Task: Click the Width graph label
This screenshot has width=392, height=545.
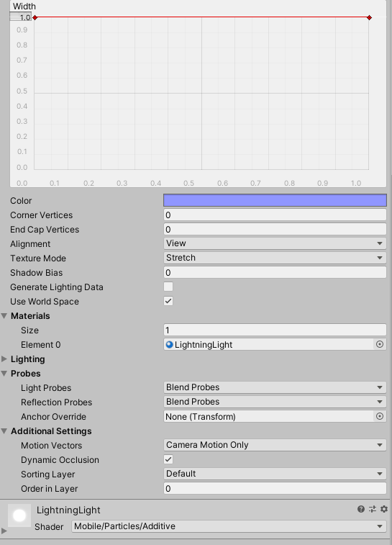Action: point(24,6)
